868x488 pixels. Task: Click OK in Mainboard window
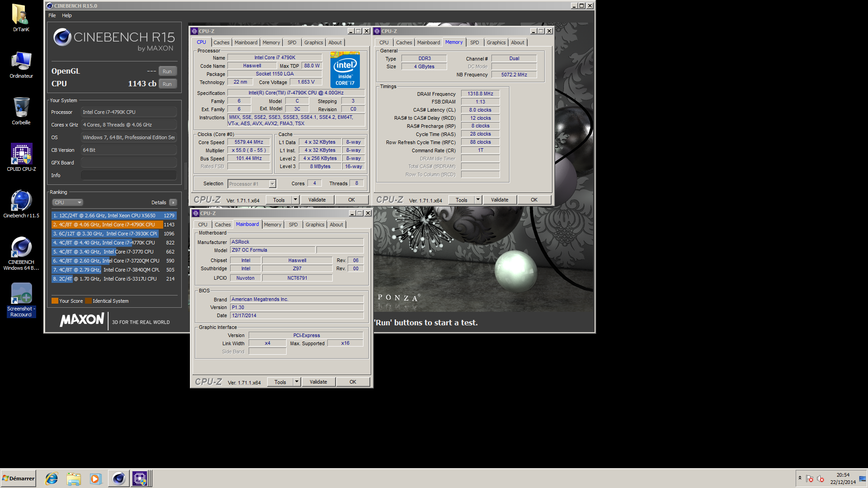(x=353, y=382)
